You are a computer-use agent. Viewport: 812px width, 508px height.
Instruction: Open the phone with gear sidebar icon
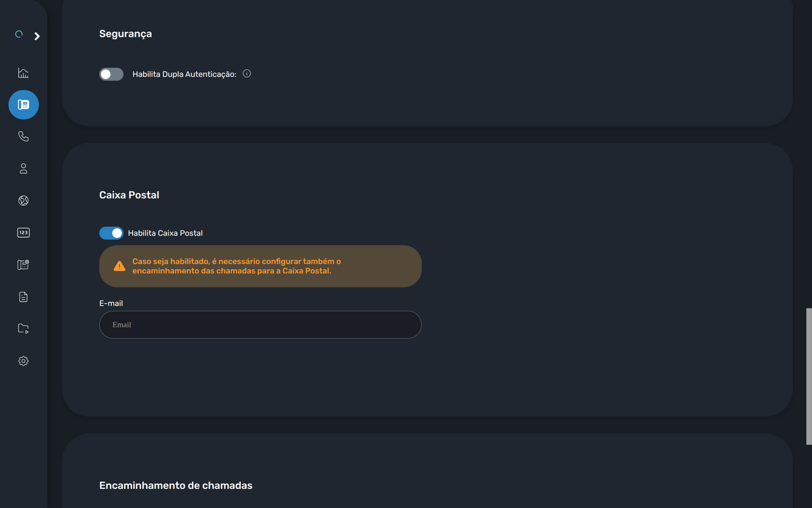click(x=23, y=265)
